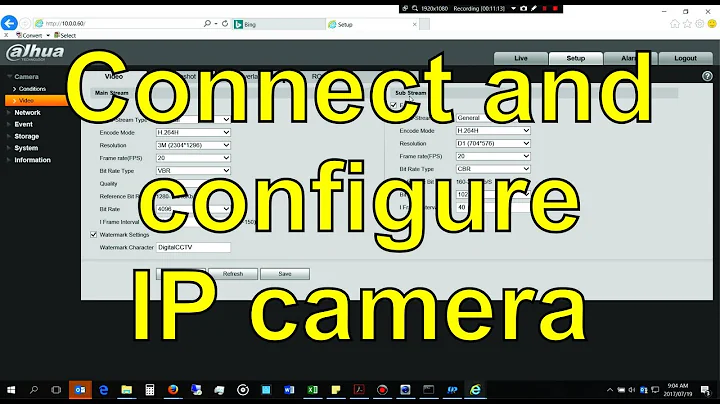Click the recorder screenshot camera icon
This screenshot has width=720, height=404.
523,8
